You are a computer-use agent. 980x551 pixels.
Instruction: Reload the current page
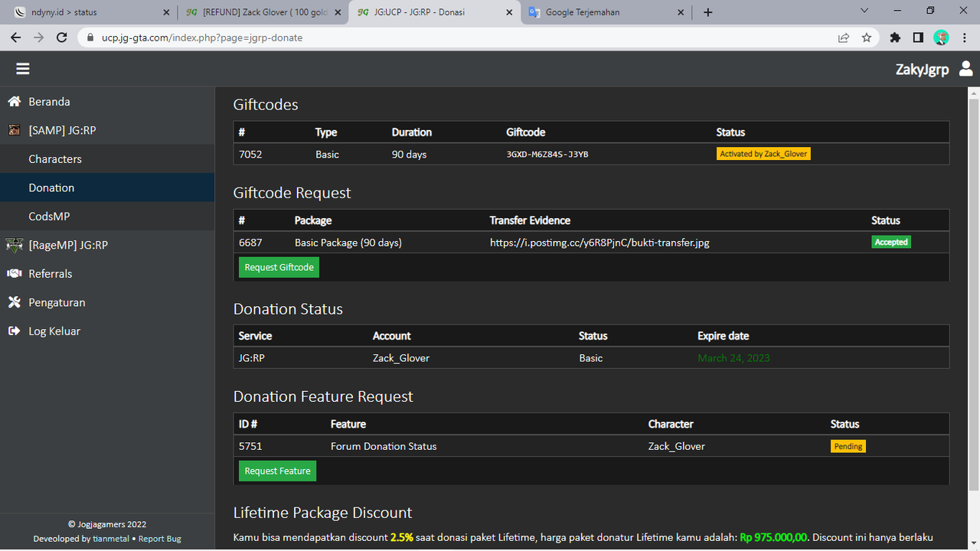pyautogui.click(x=62, y=37)
